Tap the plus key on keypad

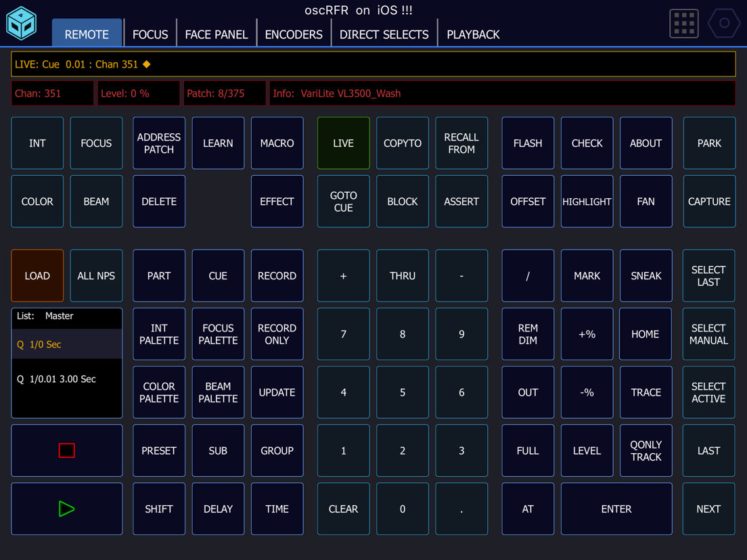pos(344,276)
